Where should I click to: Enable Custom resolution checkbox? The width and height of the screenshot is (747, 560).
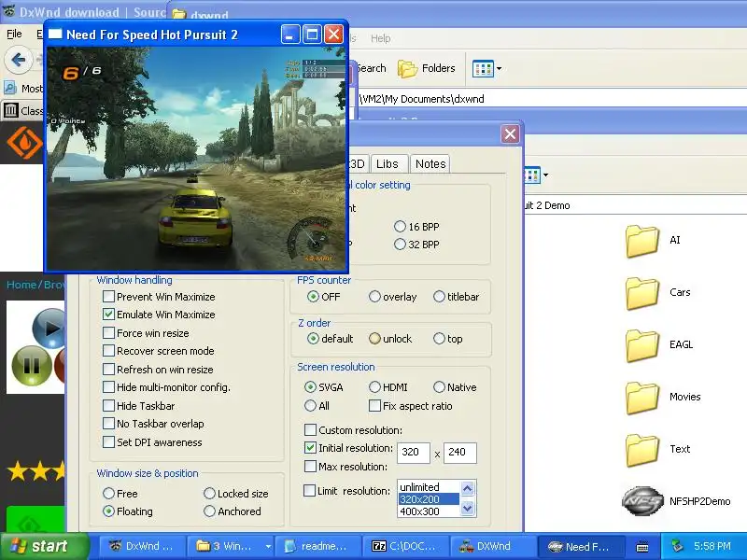pos(310,430)
